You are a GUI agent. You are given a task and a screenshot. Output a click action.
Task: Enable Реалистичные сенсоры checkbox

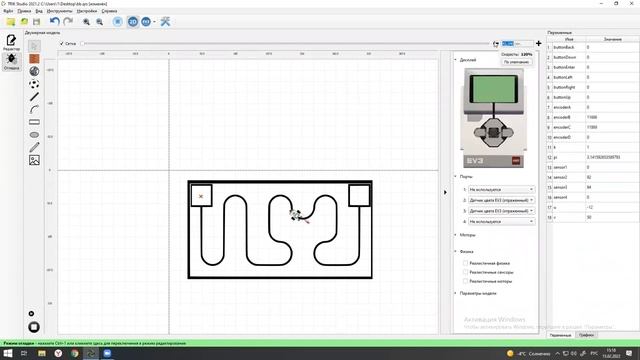465,272
